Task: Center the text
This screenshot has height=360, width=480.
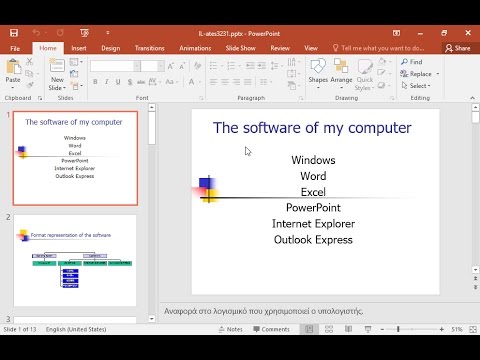Action: click(225, 82)
